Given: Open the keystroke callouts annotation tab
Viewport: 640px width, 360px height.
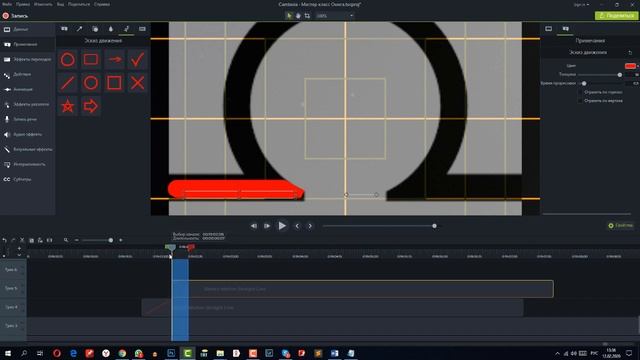Looking at the screenshot, I should pos(142,29).
